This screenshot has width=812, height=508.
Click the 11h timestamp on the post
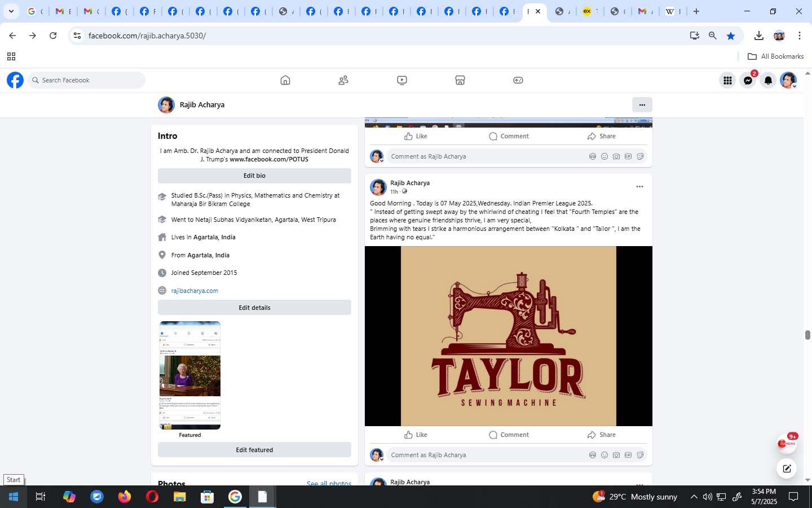point(394,192)
